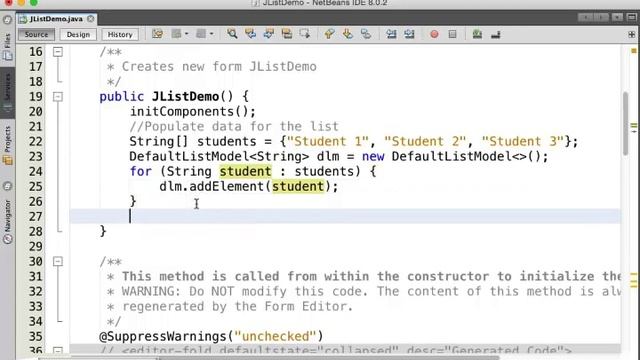Switch to the Source view
The width and height of the screenshot is (640, 360).
pyautogui.click(x=36, y=34)
